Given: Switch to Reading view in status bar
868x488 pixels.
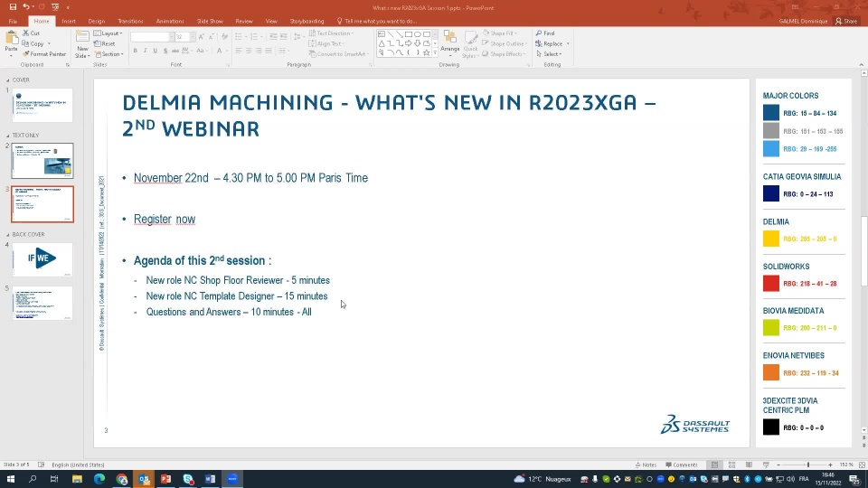Looking at the screenshot, I should coord(749,465).
